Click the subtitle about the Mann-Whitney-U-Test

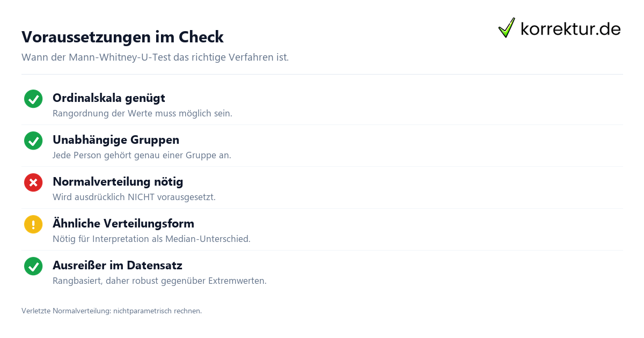tap(155, 57)
